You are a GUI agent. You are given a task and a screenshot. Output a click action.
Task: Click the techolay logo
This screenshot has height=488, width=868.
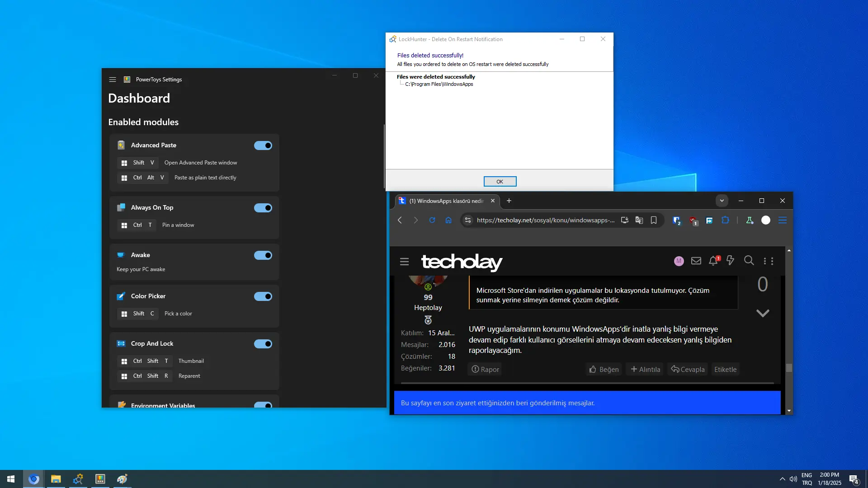(x=462, y=262)
